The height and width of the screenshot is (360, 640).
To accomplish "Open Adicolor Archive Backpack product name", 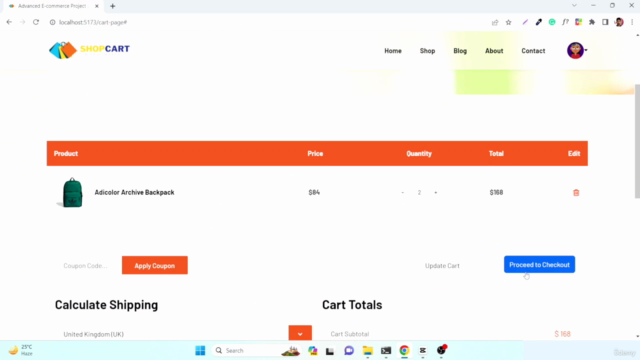I will click(x=134, y=192).
